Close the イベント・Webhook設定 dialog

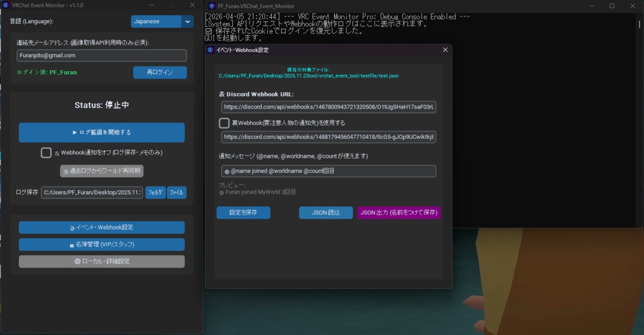pos(445,50)
